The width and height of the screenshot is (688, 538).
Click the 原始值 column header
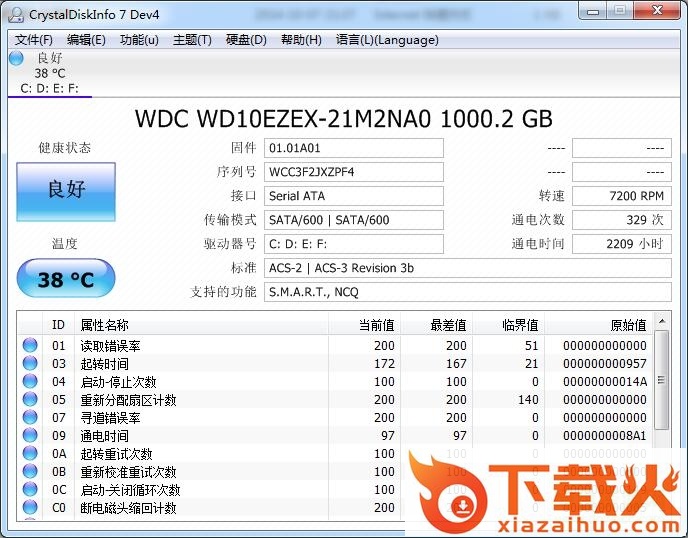pyautogui.click(x=598, y=325)
